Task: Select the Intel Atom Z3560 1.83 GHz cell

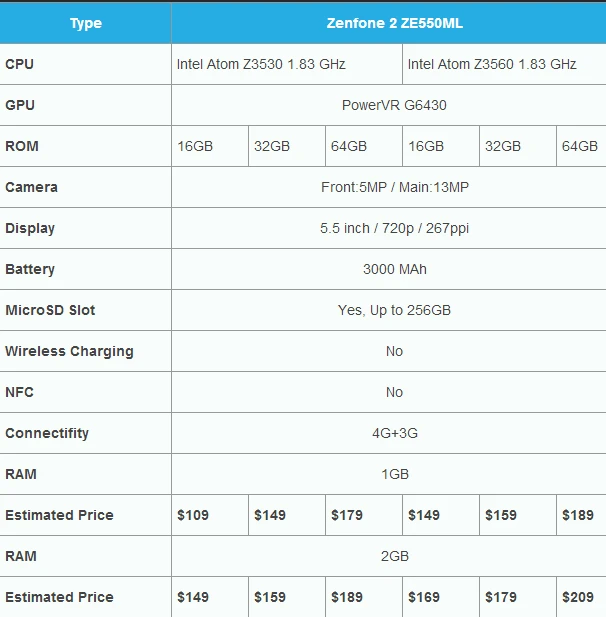Action: 492,64
